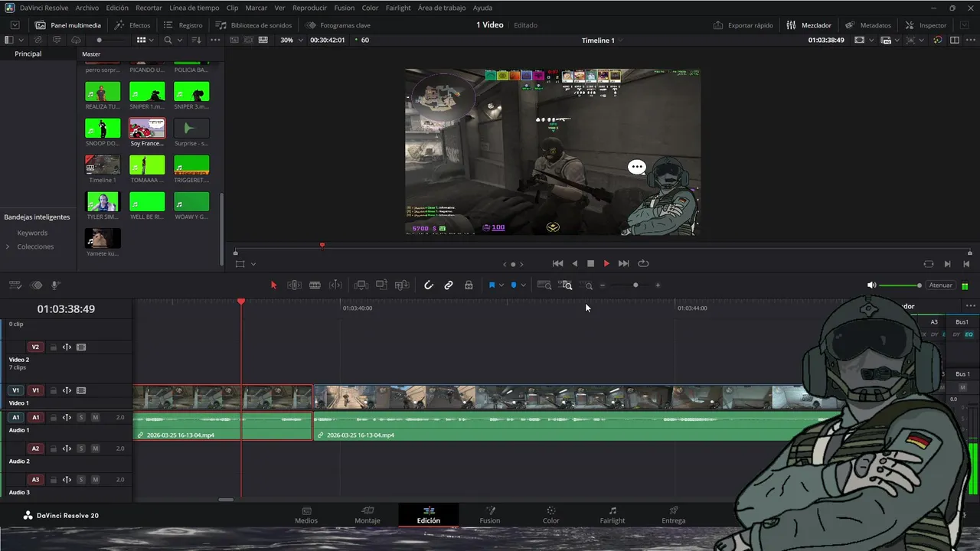This screenshot has height=551, width=980.
Task: Click the blue marker icon
Action: tap(514, 285)
